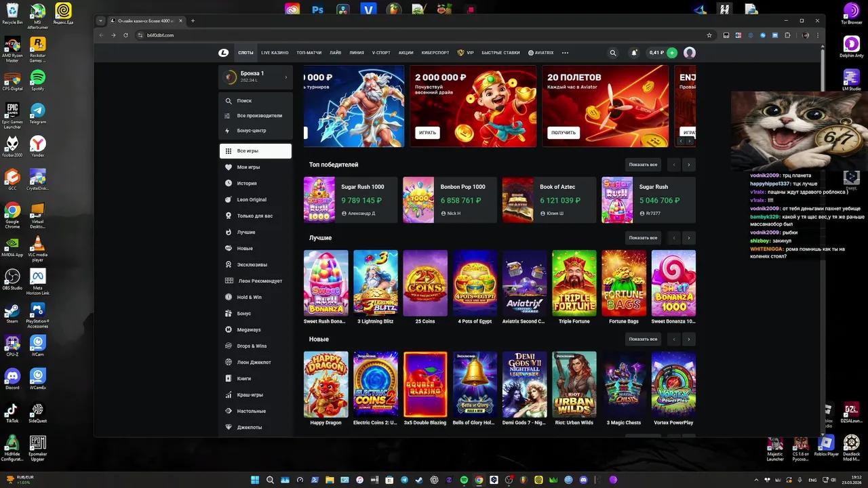The width and height of the screenshot is (868, 488).
Task: Select Drops & Wins category
Action: [x=256, y=346]
